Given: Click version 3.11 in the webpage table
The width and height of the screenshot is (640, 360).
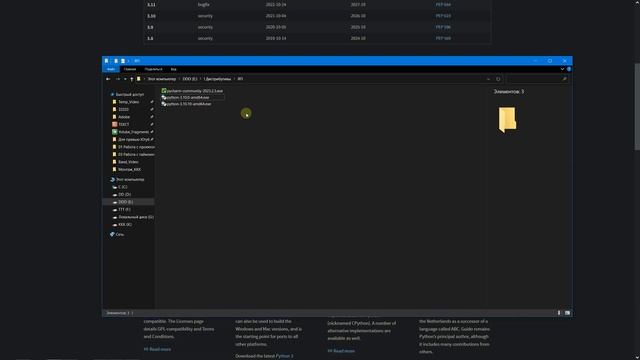Looking at the screenshot, I should point(151,4).
